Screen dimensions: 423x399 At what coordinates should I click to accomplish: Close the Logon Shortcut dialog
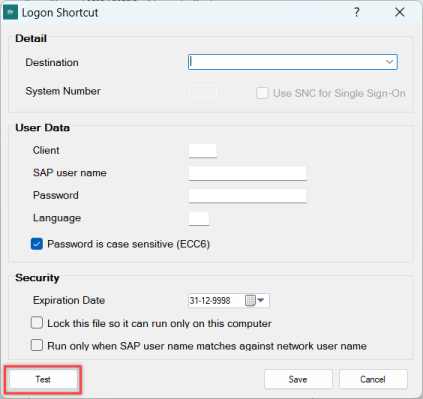pos(399,12)
